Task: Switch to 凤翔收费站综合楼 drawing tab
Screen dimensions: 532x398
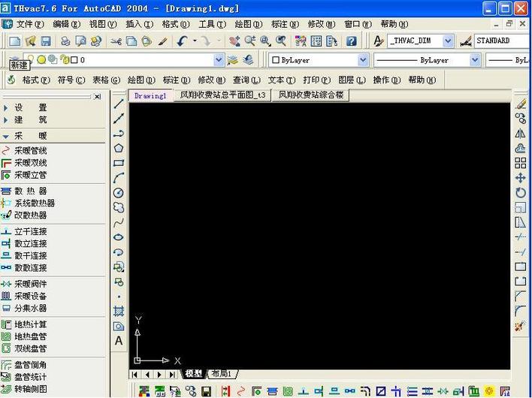Action: [x=311, y=95]
